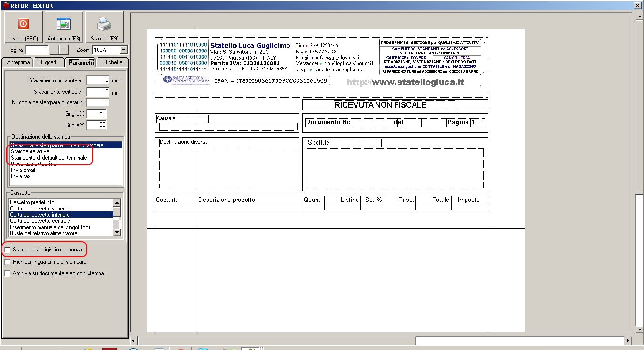Click the RICEVUTA NON FISCALE title
This screenshot has height=350, width=644.
point(380,105)
